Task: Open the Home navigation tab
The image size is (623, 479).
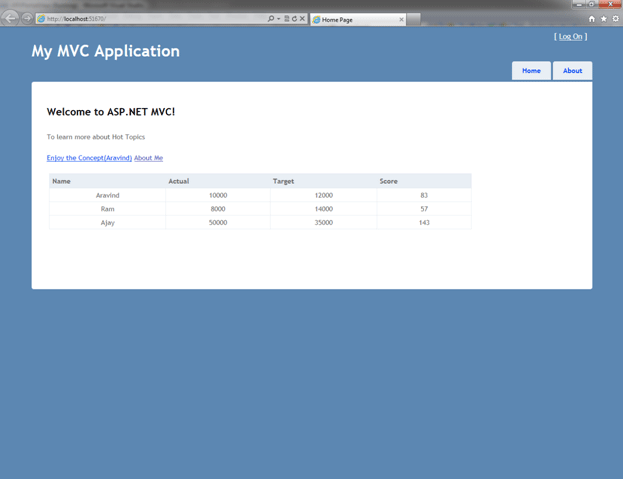Action: 531,71
